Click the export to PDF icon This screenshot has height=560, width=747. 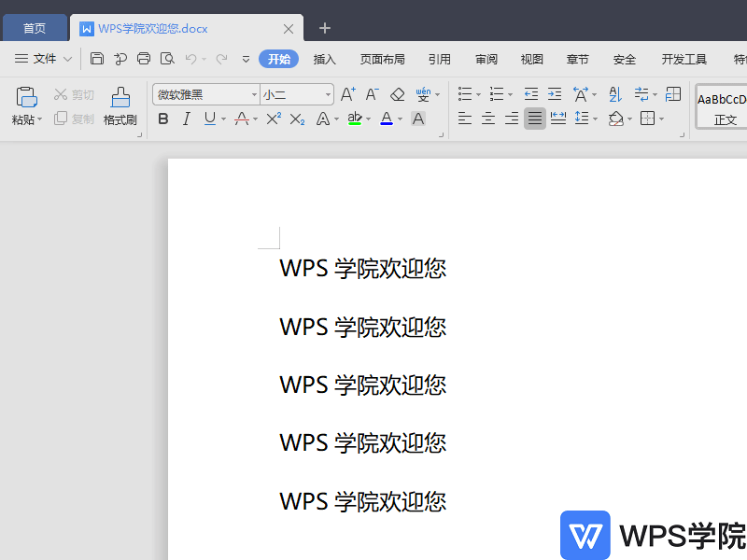tap(120, 59)
